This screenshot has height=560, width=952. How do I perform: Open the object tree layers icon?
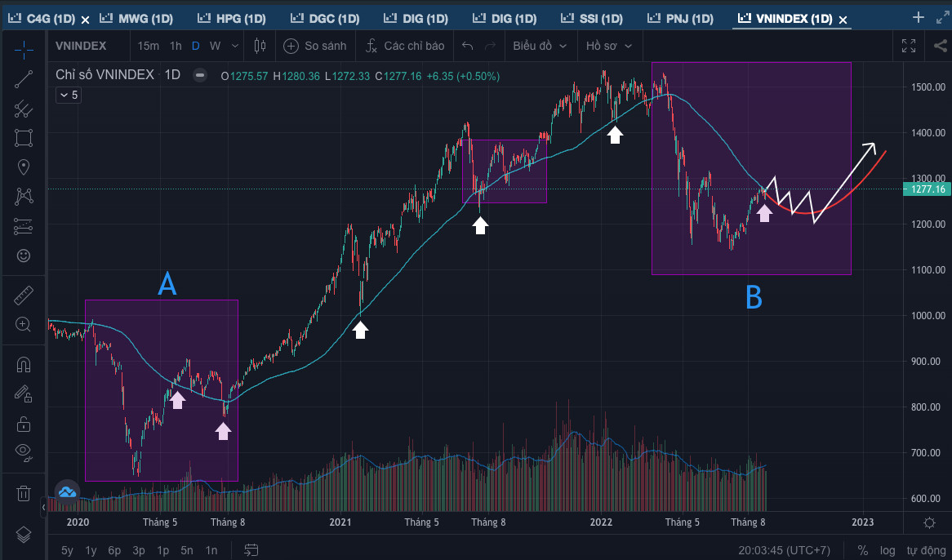pyautogui.click(x=24, y=534)
